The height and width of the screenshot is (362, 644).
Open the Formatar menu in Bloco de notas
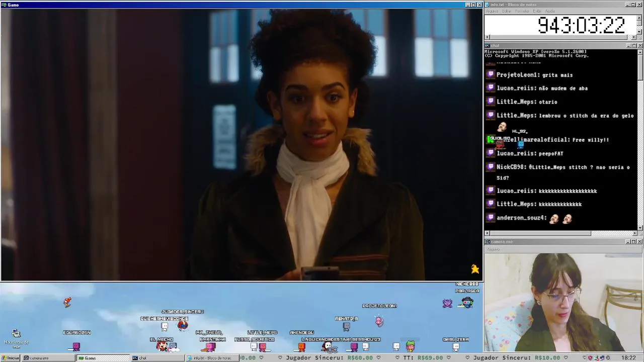[x=522, y=11]
